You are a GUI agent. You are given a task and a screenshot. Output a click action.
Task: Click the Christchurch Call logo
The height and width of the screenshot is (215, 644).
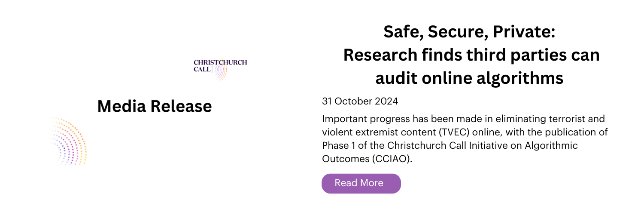coord(221,70)
